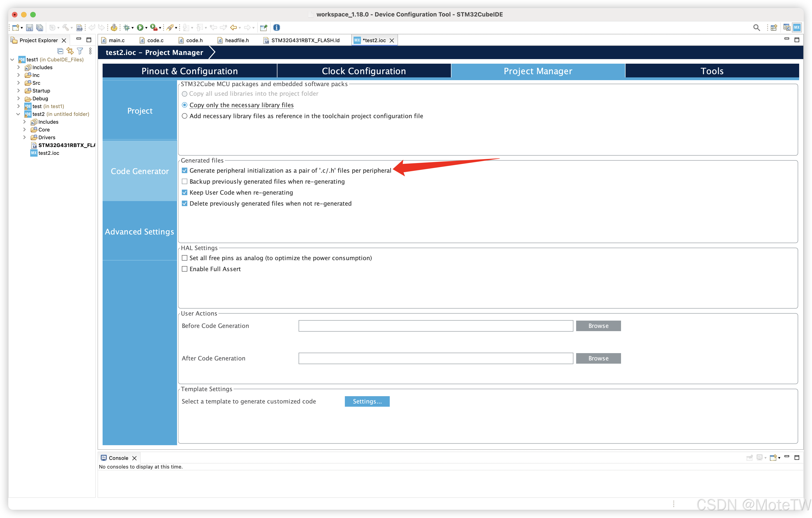The width and height of the screenshot is (812, 518).
Task: Click the search magnifier icon in toolbar
Action: tap(756, 28)
